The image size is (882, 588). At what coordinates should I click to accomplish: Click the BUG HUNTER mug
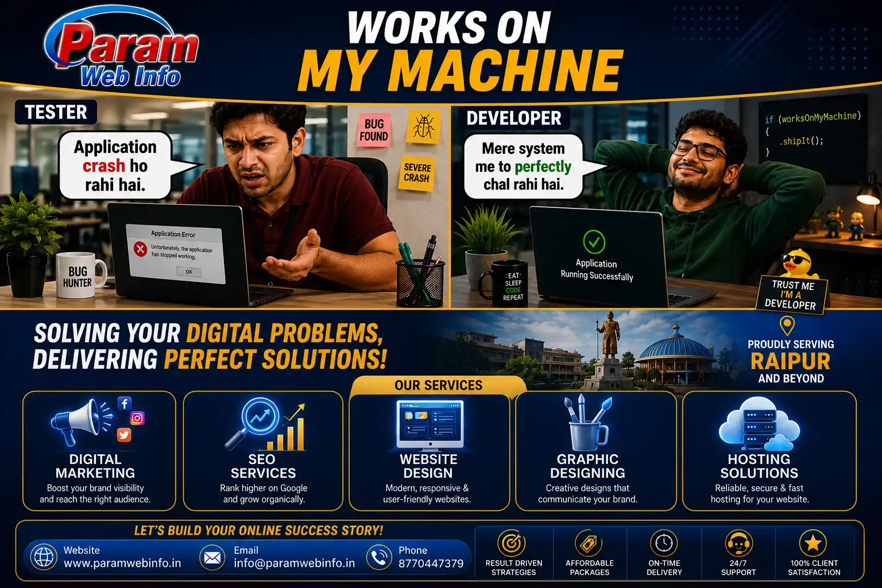click(x=81, y=276)
